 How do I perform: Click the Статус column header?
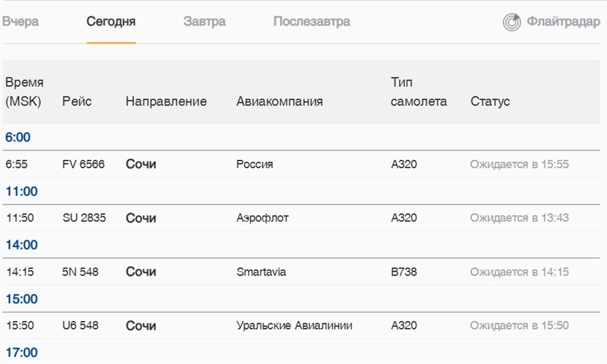point(490,102)
